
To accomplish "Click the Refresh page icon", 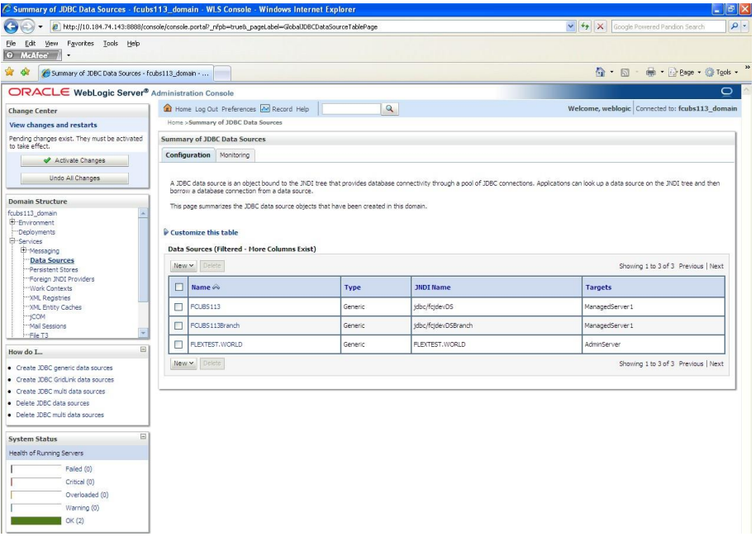I will [585, 26].
